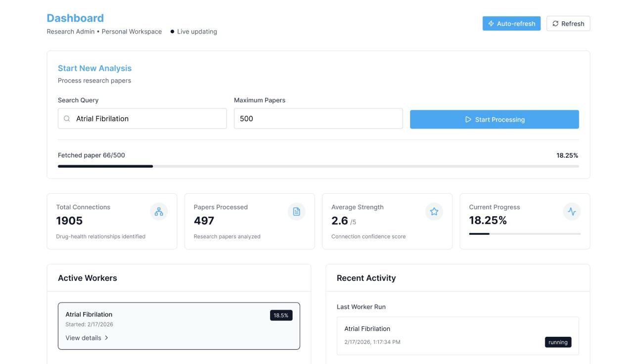Toggle Auto-refresh on or off
The image size is (633, 364).
pyautogui.click(x=511, y=23)
